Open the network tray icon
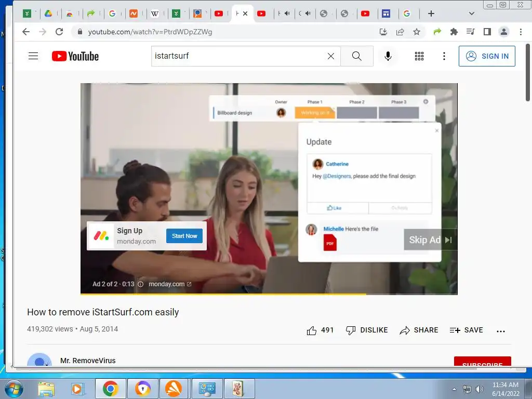Image resolution: width=532 pixels, height=399 pixels. pyautogui.click(x=467, y=389)
